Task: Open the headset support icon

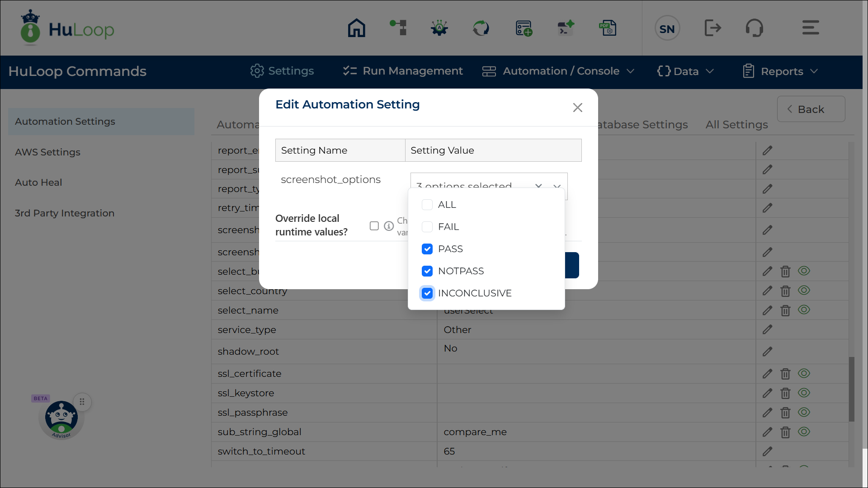Action: (x=755, y=28)
